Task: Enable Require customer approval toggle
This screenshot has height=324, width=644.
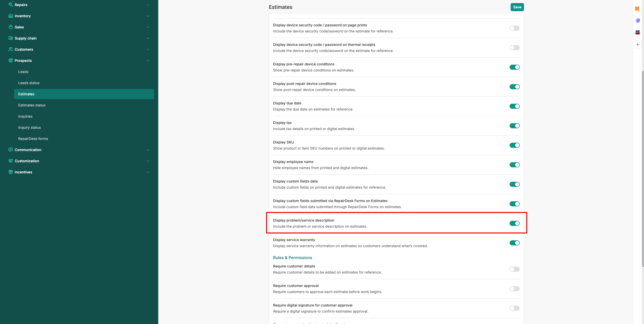Action: pyautogui.click(x=514, y=289)
